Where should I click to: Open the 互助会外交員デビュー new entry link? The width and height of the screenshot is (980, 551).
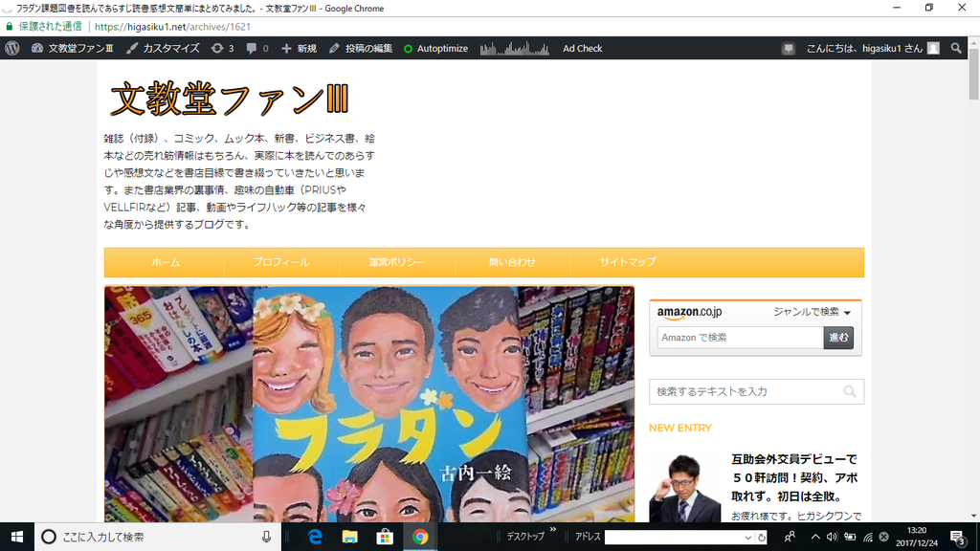click(794, 478)
